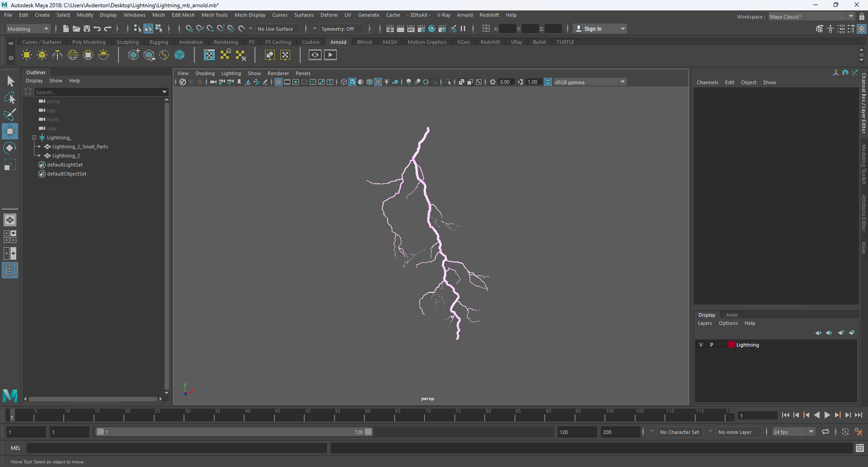The height and width of the screenshot is (467, 868).
Task: Toggle textured display in viewport
Action: pos(378,82)
